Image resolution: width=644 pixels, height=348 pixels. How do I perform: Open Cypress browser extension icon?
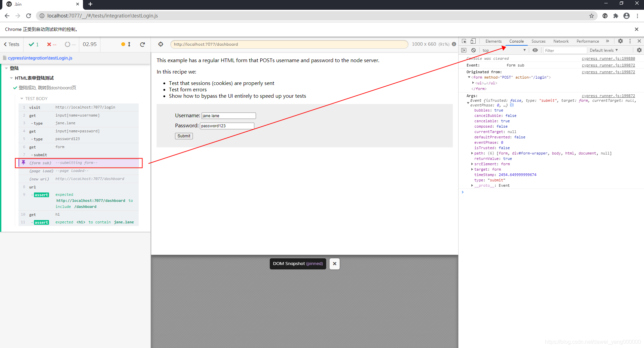[x=605, y=16]
